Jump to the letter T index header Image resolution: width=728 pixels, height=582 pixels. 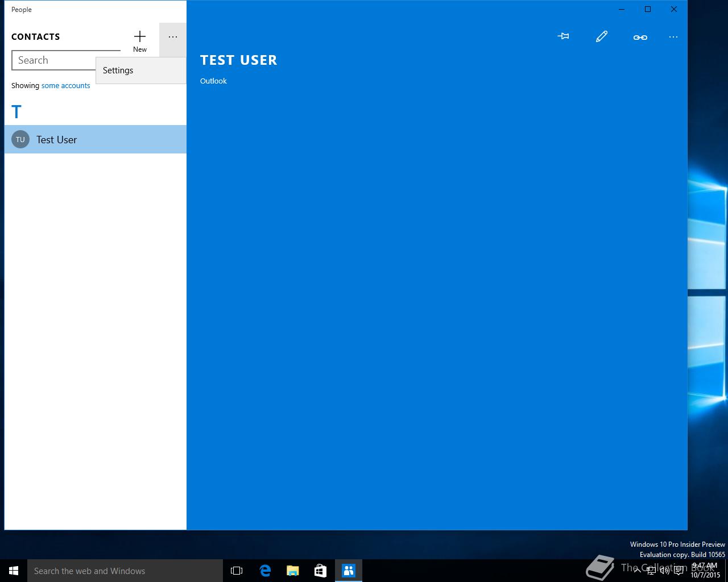pyautogui.click(x=16, y=112)
